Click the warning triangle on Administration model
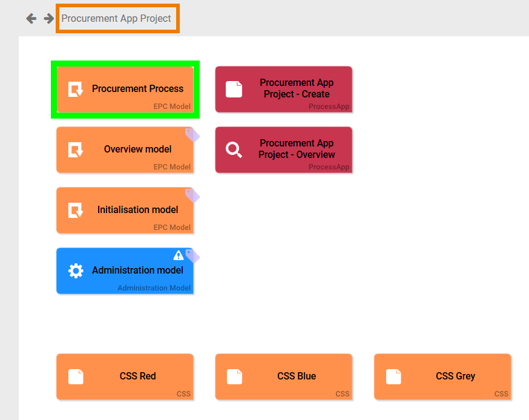 coord(179,255)
